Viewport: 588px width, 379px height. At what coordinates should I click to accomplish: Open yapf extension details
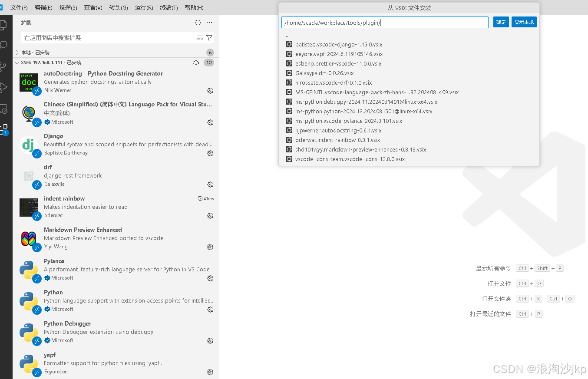[x=116, y=363]
